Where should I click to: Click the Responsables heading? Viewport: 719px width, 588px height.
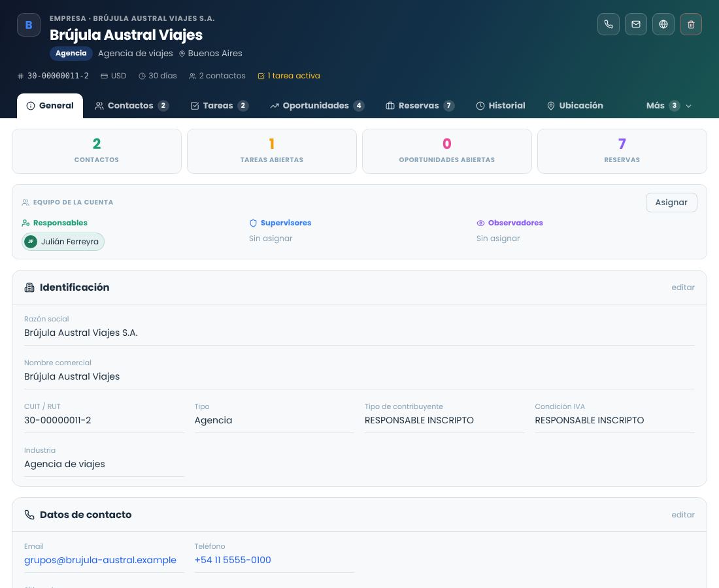[x=60, y=223]
